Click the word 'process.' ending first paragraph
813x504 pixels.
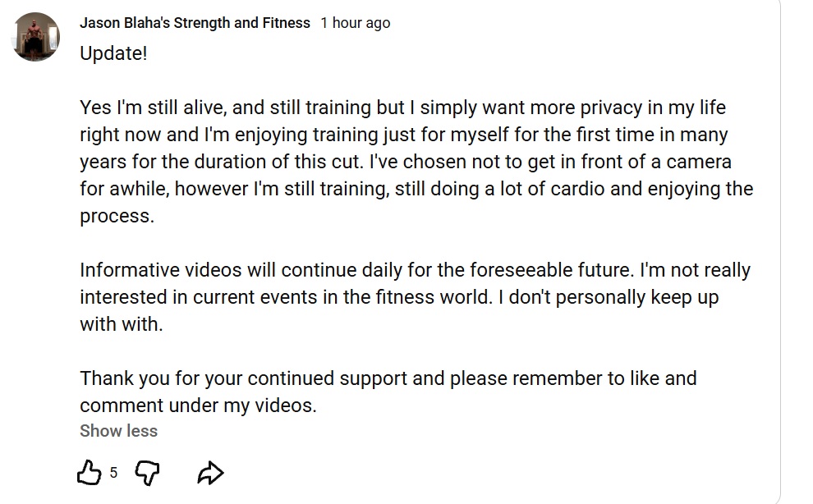pos(117,216)
